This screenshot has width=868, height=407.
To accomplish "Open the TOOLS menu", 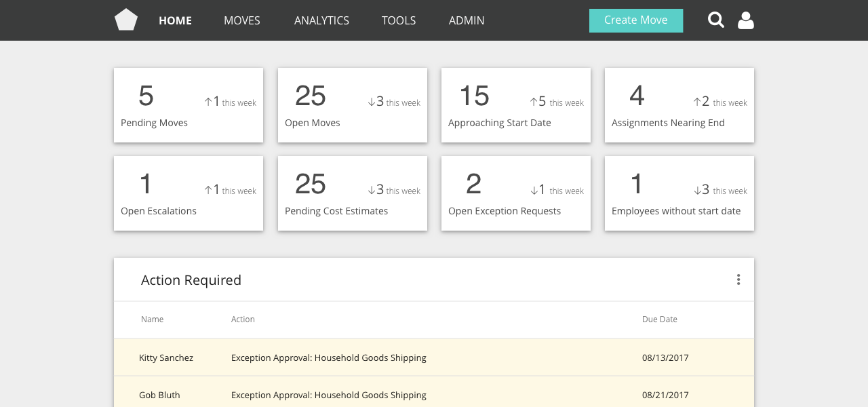I will point(399,20).
